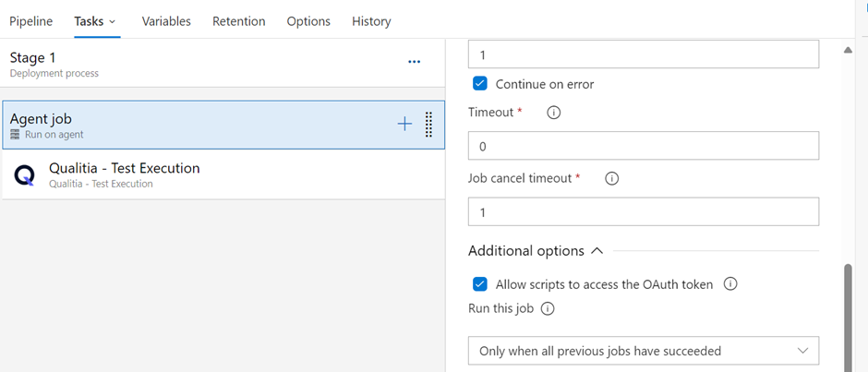Open Stage 1 ellipsis more options
Screen dimensions: 868x372
(x=415, y=62)
